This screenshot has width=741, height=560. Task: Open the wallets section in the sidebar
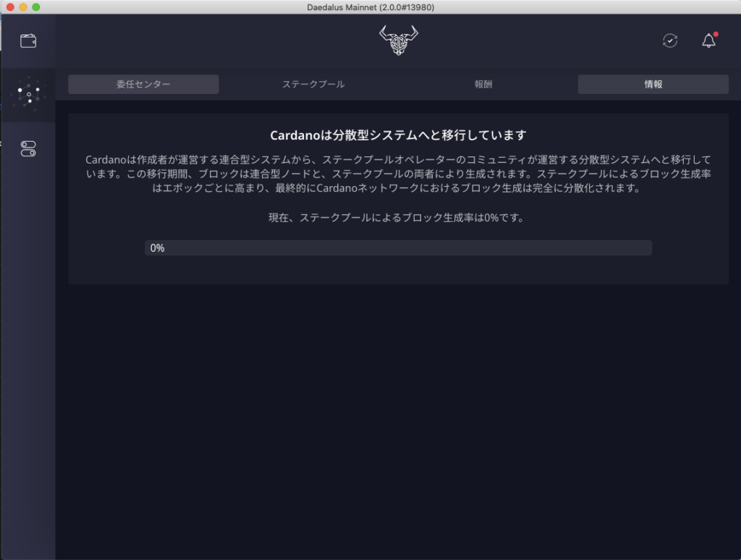point(28,41)
